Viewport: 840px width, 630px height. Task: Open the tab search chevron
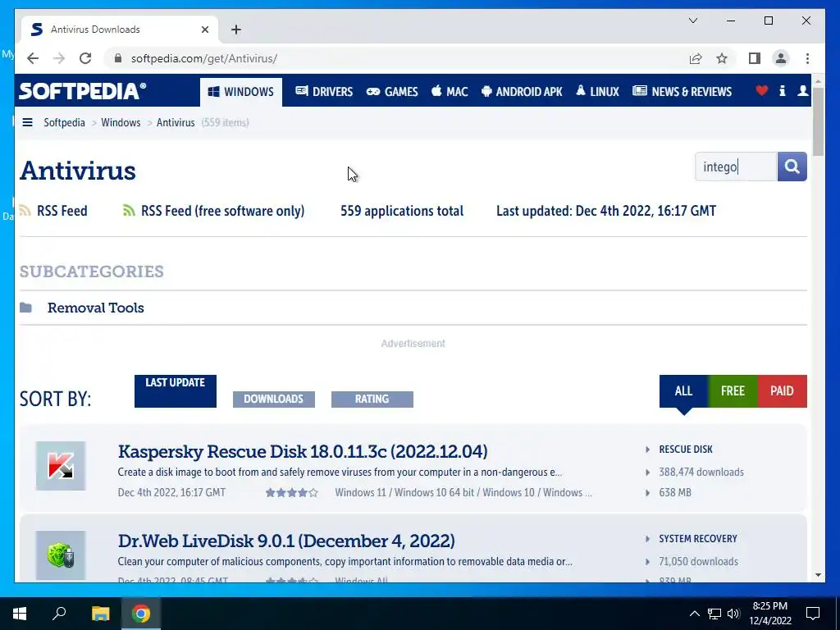pos(692,21)
